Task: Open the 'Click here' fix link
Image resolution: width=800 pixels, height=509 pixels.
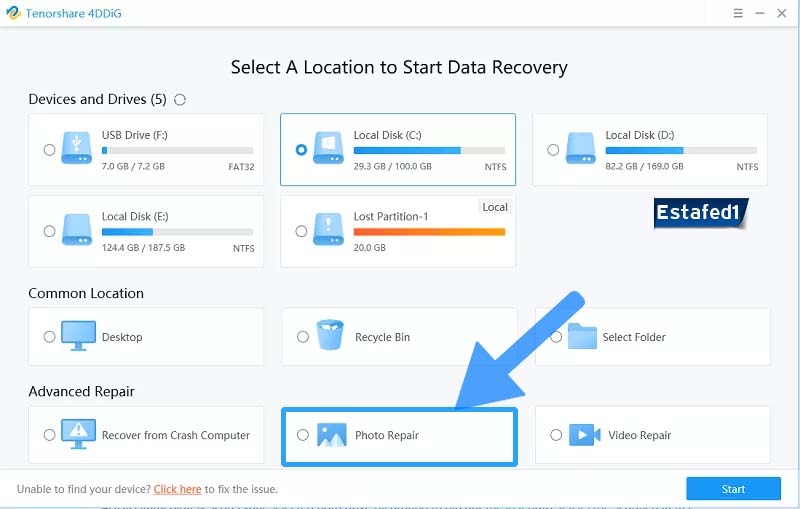Action: (177, 489)
